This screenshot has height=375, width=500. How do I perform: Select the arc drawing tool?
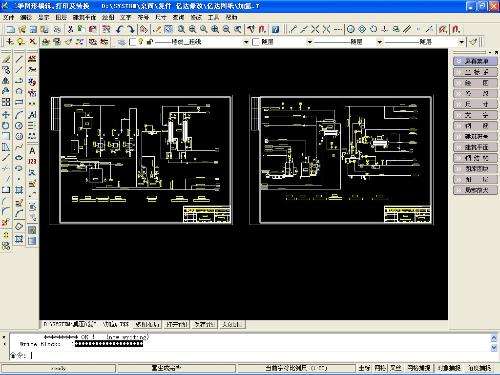[x=19, y=115]
